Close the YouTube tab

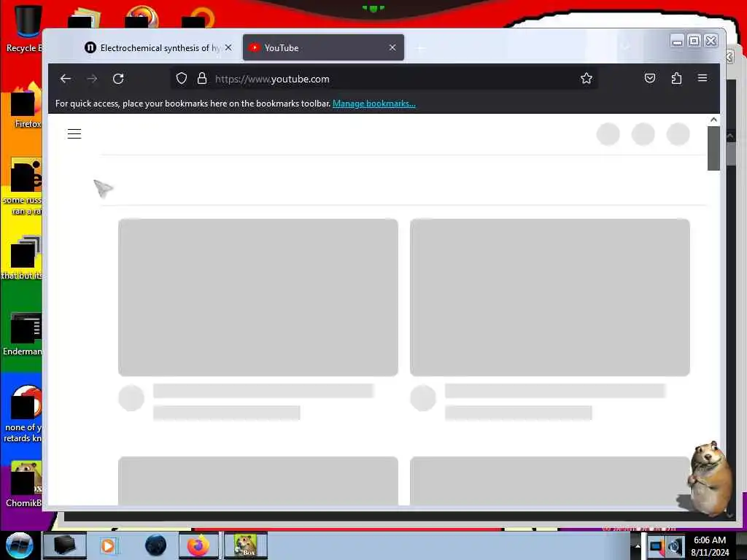pos(392,47)
